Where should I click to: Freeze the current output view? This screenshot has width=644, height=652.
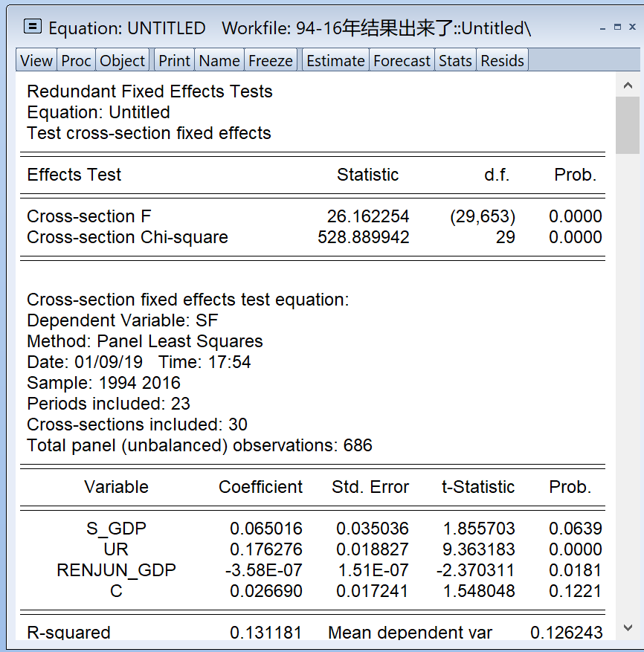271,61
